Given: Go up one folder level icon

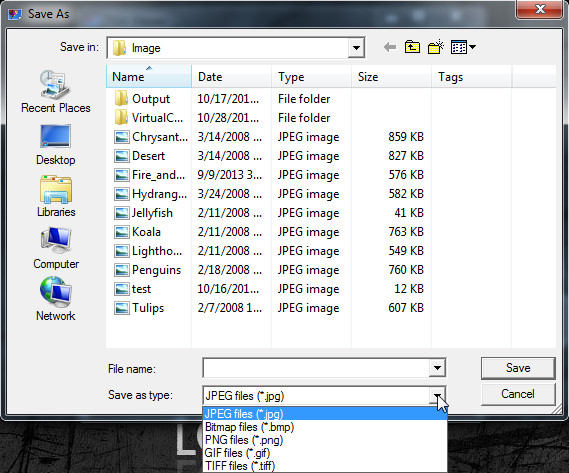Looking at the screenshot, I should point(412,47).
